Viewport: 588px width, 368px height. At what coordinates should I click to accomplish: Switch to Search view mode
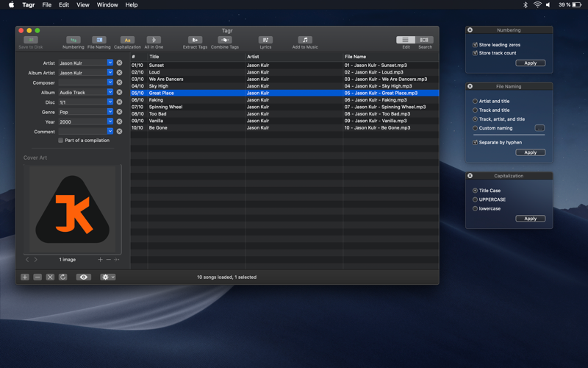click(x=424, y=40)
